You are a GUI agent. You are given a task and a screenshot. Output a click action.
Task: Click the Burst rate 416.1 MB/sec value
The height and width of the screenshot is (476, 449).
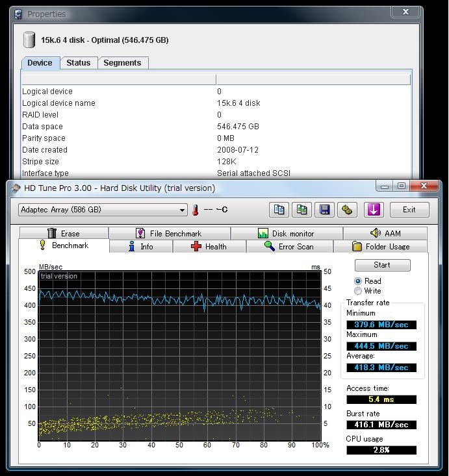click(381, 425)
